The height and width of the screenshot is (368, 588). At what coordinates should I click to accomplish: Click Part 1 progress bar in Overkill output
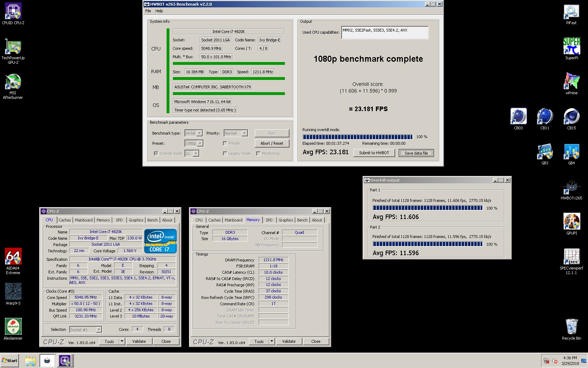point(428,208)
